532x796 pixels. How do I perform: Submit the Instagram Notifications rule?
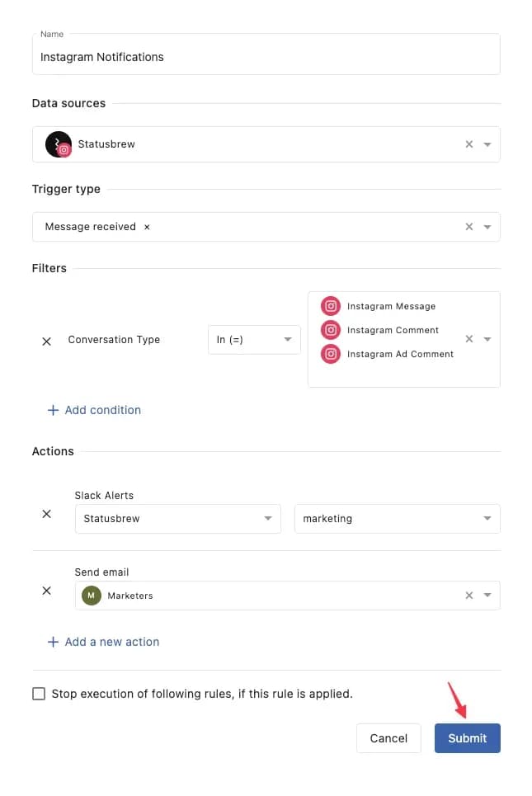pyautogui.click(x=467, y=738)
